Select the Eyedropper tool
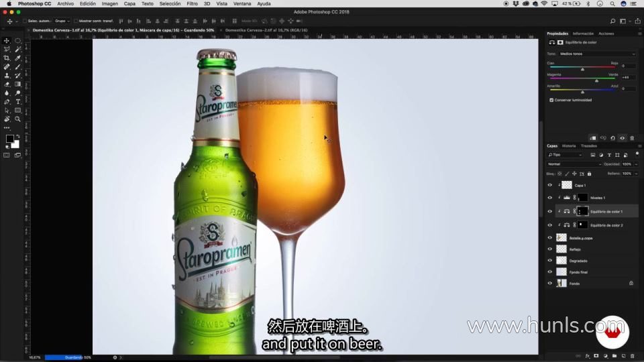The image size is (644, 362). pyautogui.click(x=17, y=58)
